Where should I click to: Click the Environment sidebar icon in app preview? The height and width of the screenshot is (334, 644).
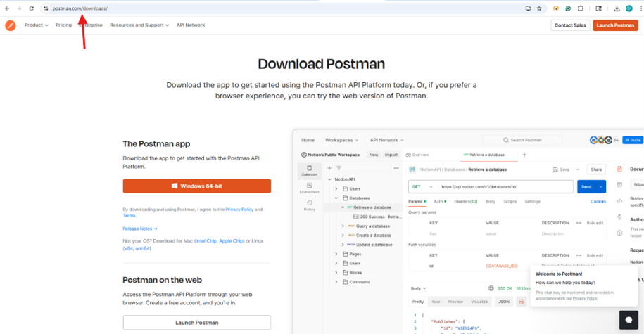coord(309,188)
